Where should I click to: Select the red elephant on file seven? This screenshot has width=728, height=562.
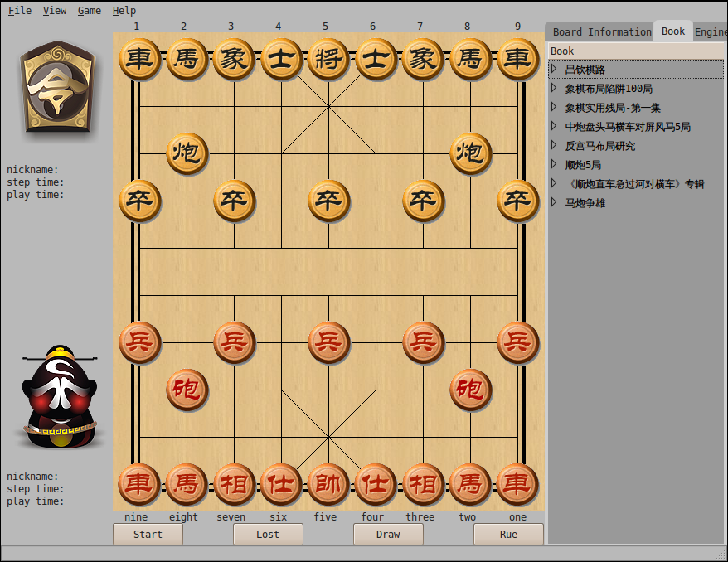(x=234, y=484)
